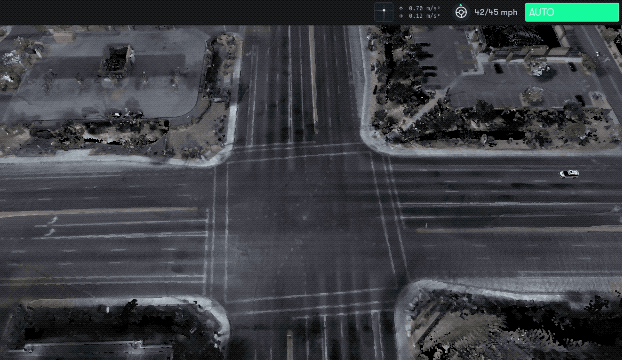Click the 42/45 mph speed readout
Viewport: 622px width, 360px height.
tap(495, 12)
